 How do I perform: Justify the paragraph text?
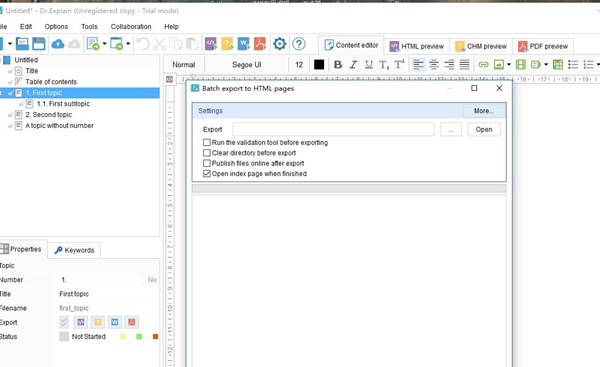click(x=465, y=65)
